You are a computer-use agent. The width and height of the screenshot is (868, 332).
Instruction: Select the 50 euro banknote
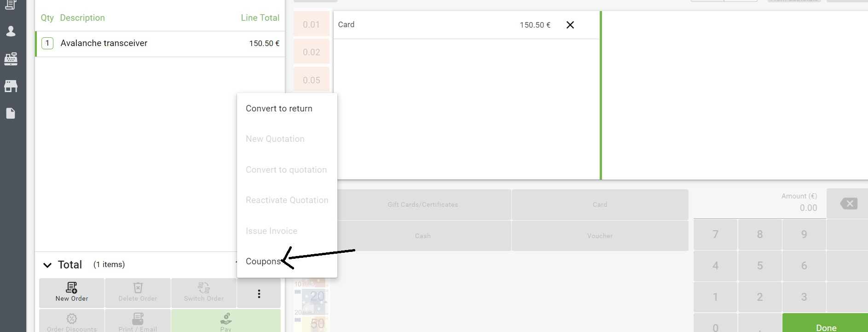click(312, 324)
